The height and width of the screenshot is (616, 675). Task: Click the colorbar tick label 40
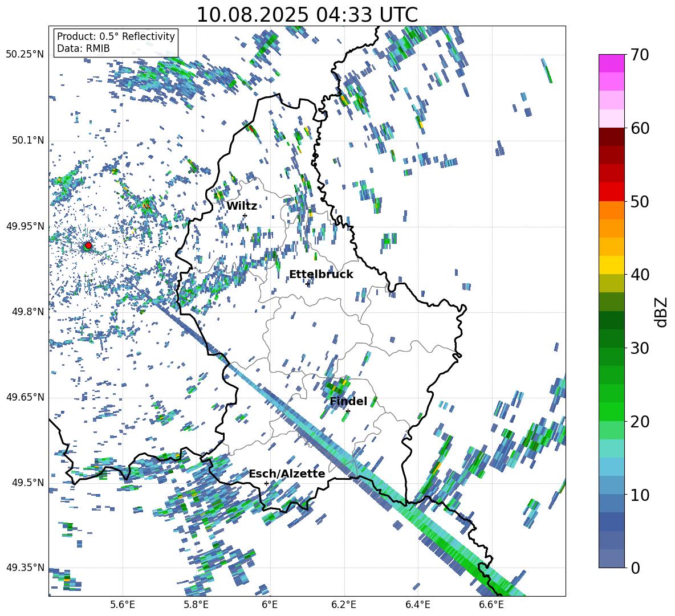(x=640, y=275)
